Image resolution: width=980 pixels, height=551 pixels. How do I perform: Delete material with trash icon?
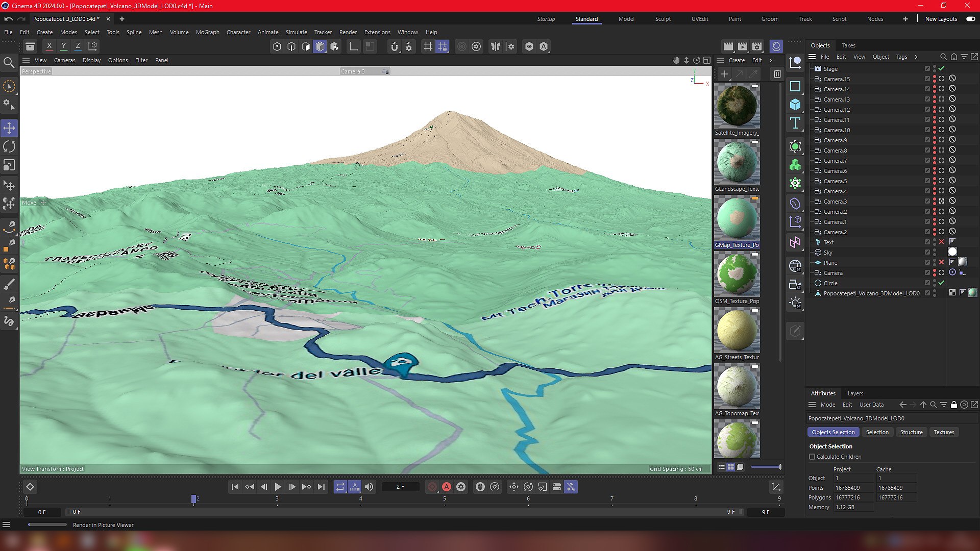777,74
